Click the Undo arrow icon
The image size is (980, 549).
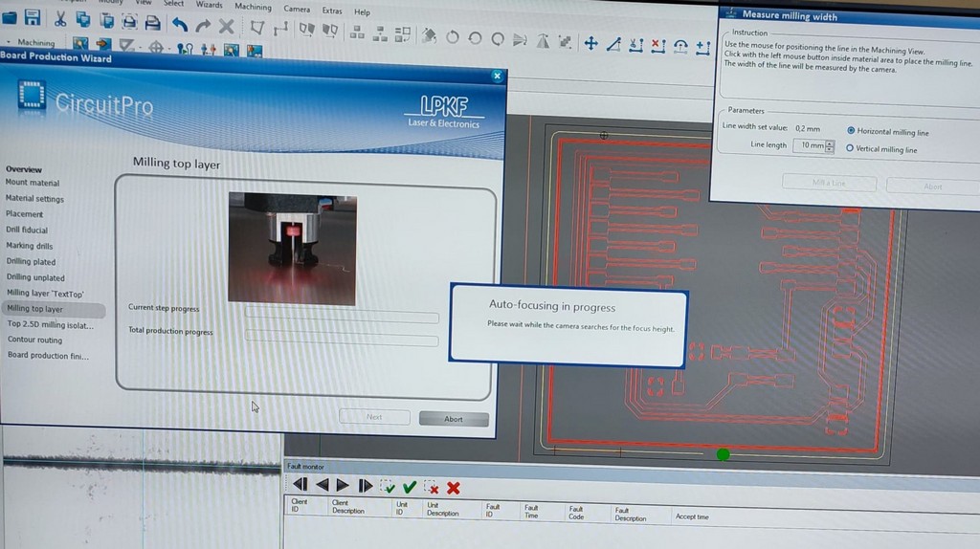[180, 24]
